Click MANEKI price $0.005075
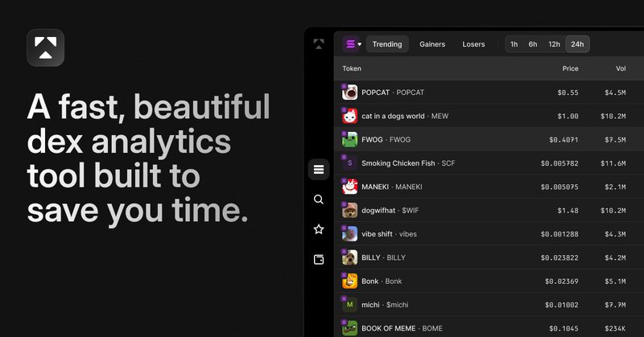Image resolution: width=644 pixels, height=337 pixels. click(x=559, y=187)
